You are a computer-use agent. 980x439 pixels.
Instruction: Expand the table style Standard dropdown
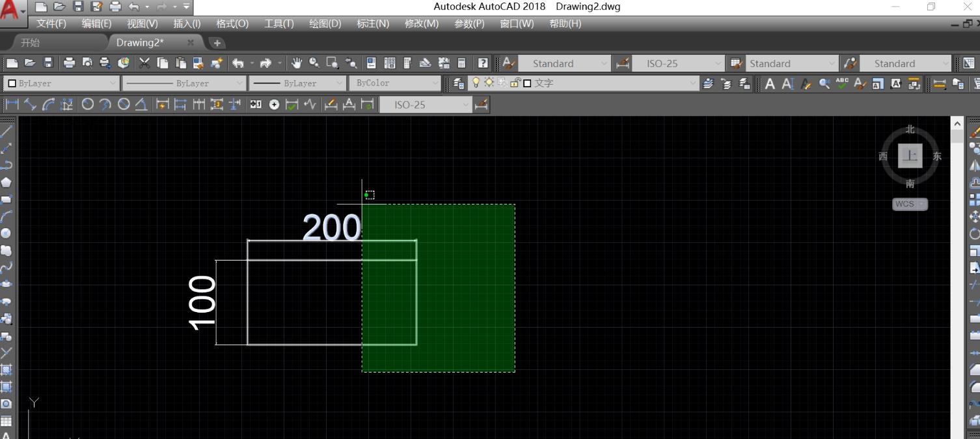coord(791,63)
